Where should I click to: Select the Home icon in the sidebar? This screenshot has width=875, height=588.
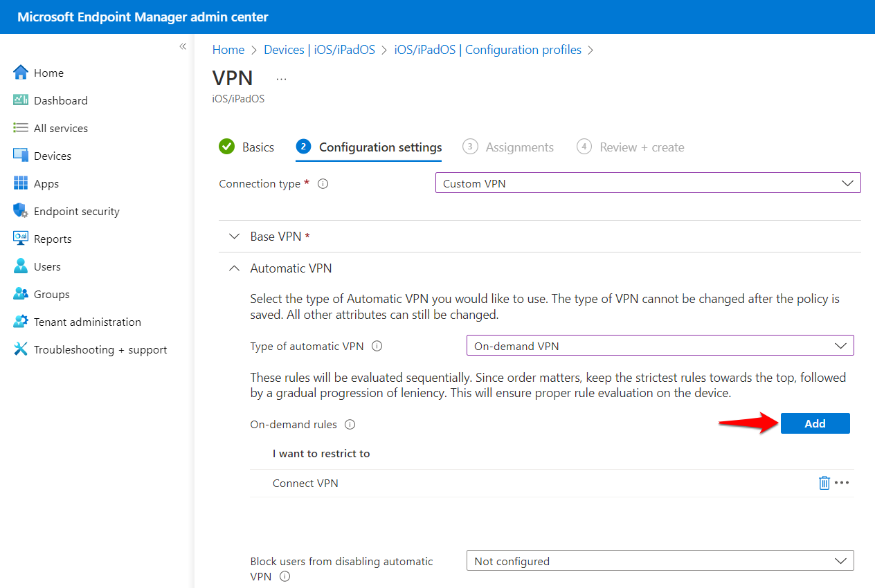[x=20, y=73]
